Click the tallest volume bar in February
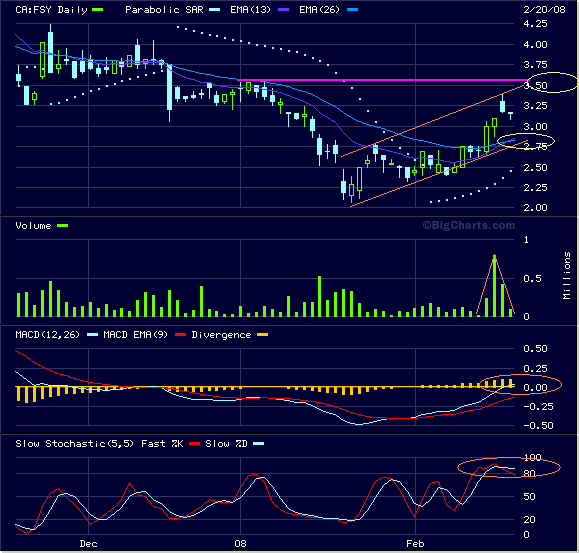The width and height of the screenshot is (579, 553). 494,286
